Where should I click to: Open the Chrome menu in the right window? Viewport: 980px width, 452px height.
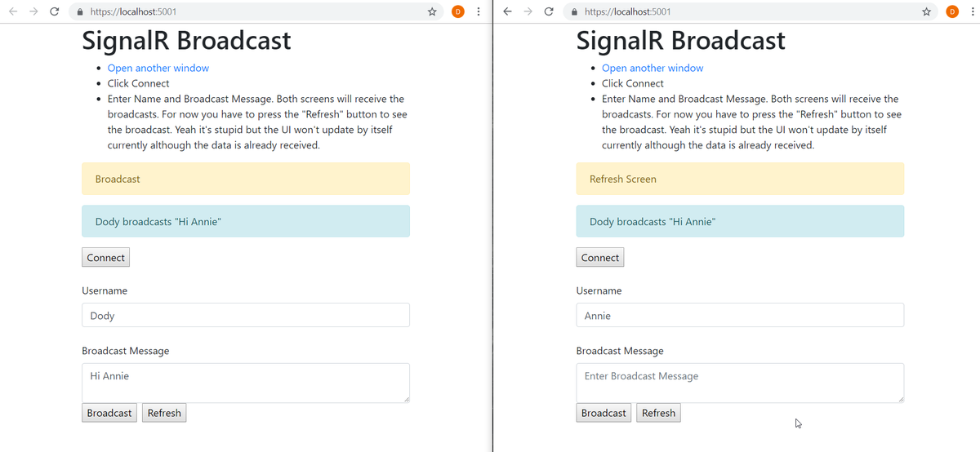point(972,12)
